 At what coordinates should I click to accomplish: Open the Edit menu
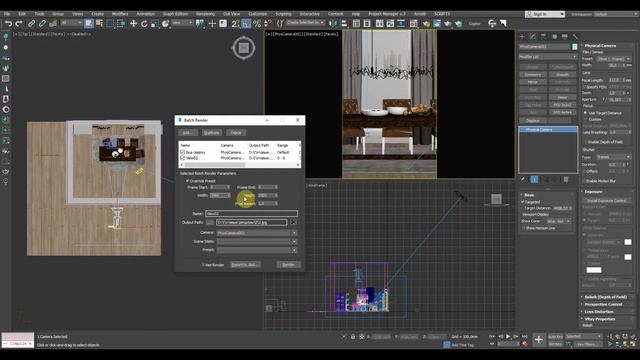(22, 14)
